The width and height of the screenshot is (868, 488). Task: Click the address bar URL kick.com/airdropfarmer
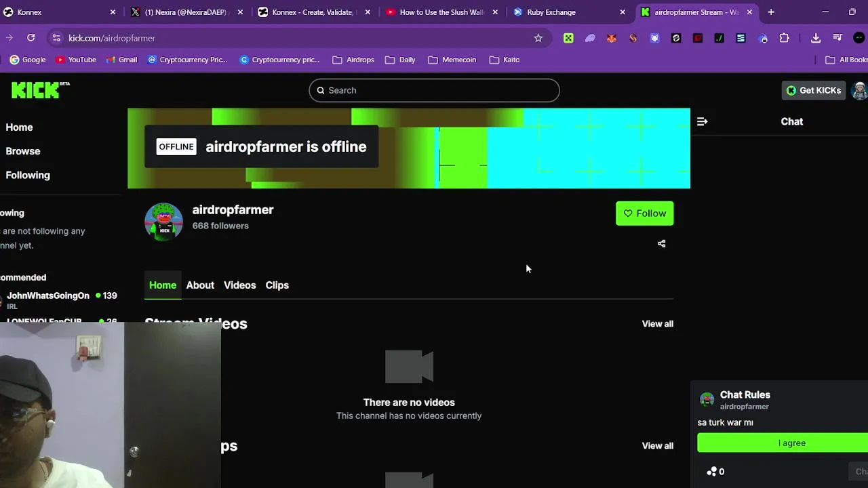112,38
